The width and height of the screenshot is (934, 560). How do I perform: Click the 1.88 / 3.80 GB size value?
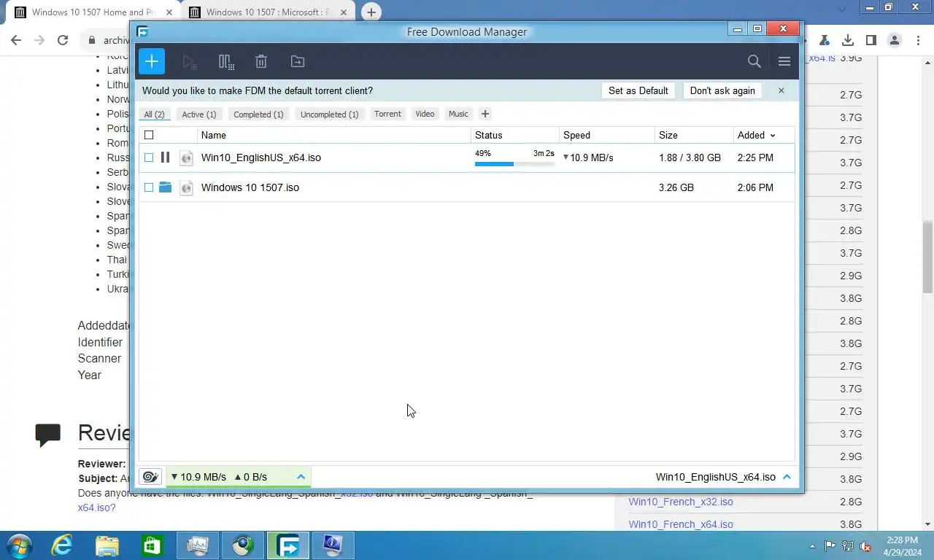690,157
